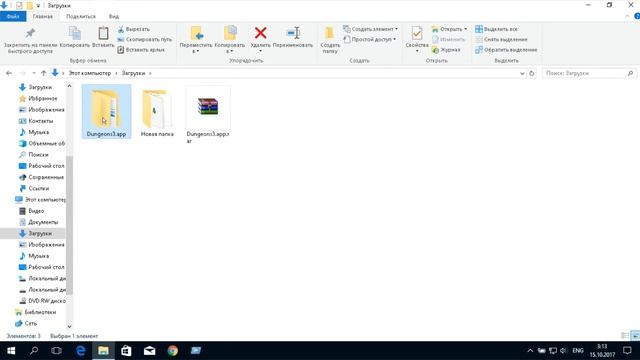Open Ссылки in sidebar

(34, 188)
